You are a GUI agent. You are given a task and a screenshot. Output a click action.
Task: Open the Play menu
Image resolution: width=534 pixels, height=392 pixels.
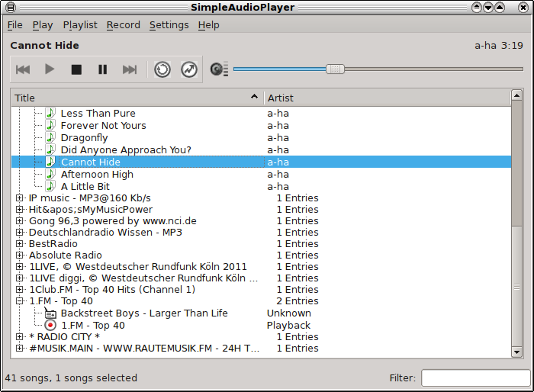pyautogui.click(x=43, y=25)
